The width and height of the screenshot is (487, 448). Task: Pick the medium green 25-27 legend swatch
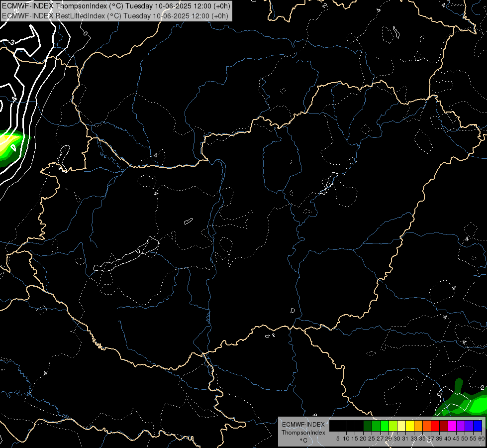pos(376,426)
